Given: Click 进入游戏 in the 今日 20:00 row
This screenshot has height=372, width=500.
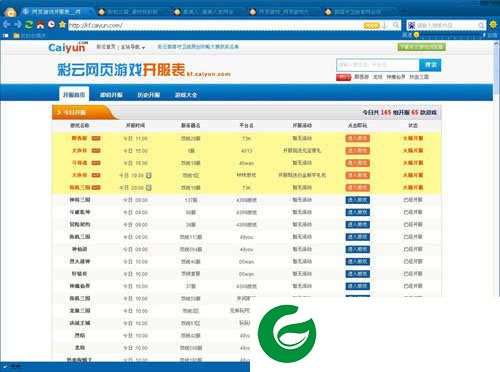Looking at the screenshot, I should 358,188.
